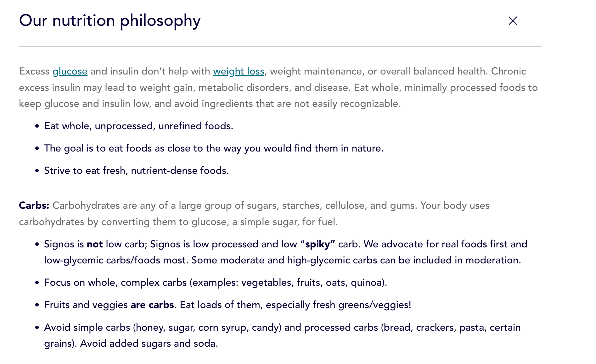This screenshot has height=364, width=596.
Task: Click the divider line beneath the heading
Action: tap(280, 47)
